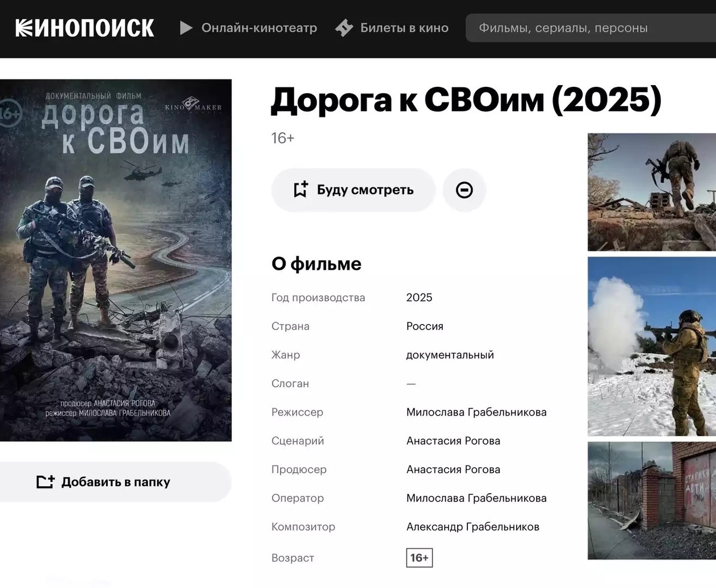Image resolution: width=716 pixels, height=588 pixels.
Task: Open director Милослава Грабельникова link
Action: point(476,412)
